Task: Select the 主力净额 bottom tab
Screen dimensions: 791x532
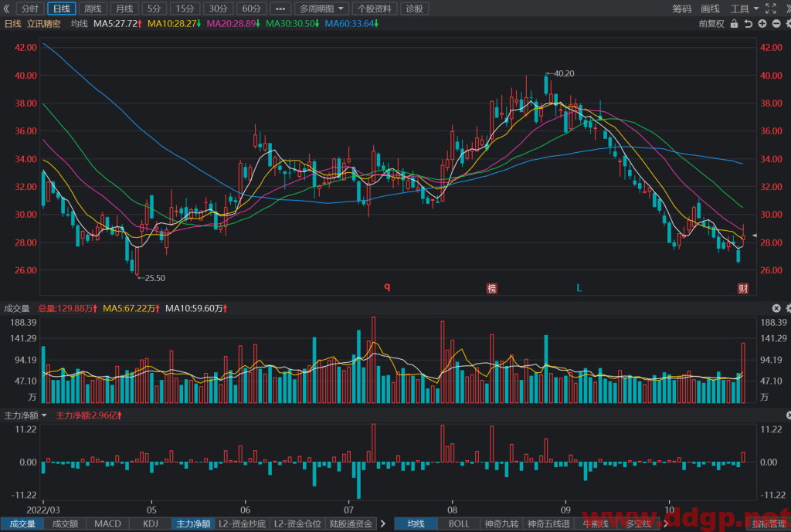Action: click(193, 524)
